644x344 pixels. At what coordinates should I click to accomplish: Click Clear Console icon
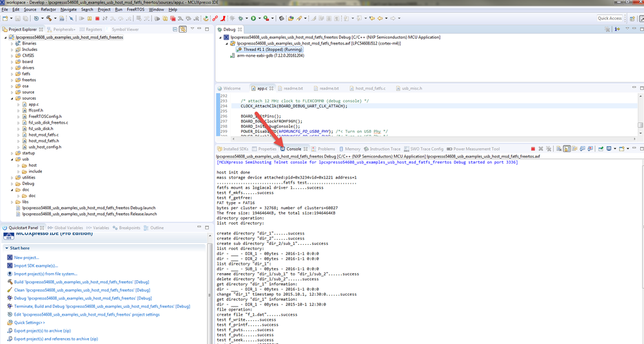tap(559, 149)
